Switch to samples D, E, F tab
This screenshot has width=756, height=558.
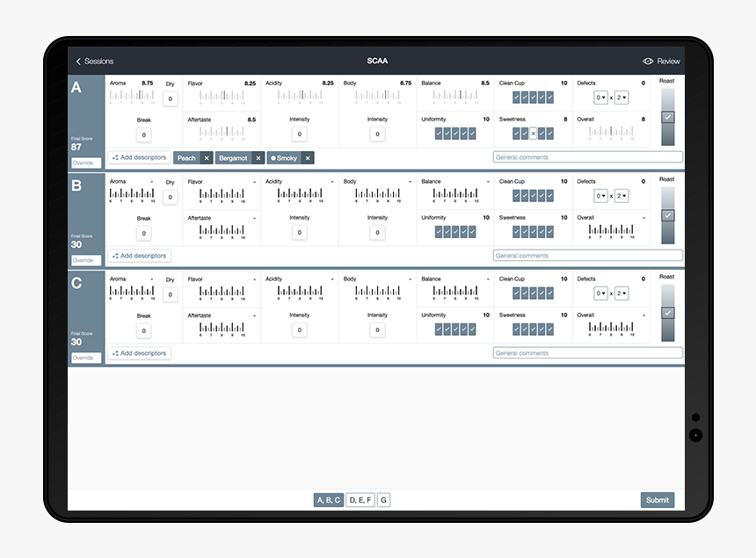pyautogui.click(x=360, y=500)
